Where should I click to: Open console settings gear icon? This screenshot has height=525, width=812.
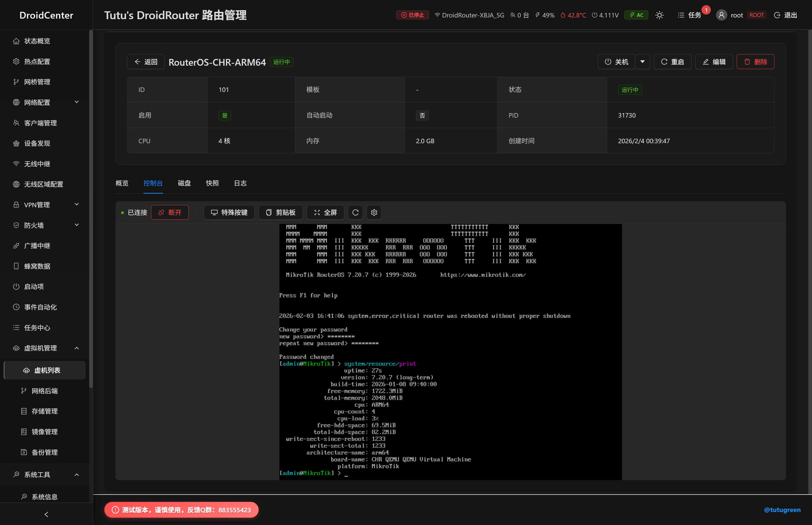(374, 212)
